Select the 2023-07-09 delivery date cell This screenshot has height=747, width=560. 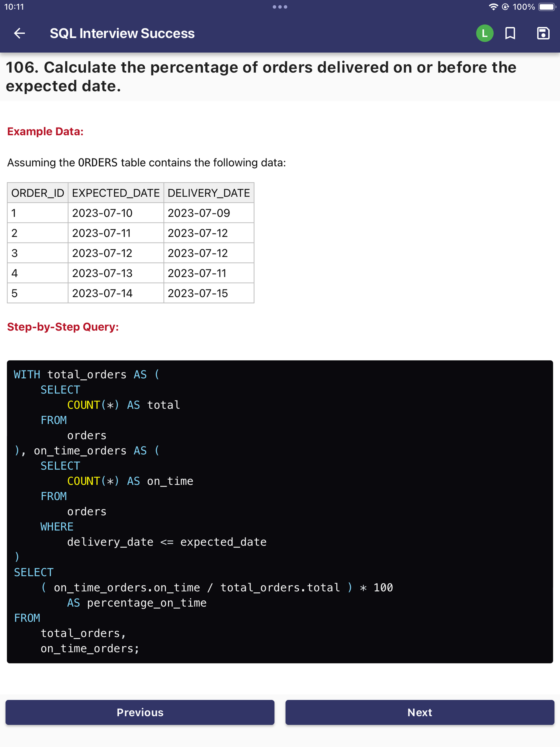pyautogui.click(x=209, y=213)
